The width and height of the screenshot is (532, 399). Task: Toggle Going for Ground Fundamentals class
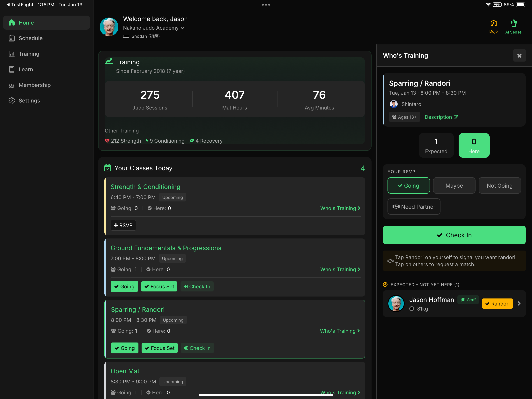coord(124,286)
